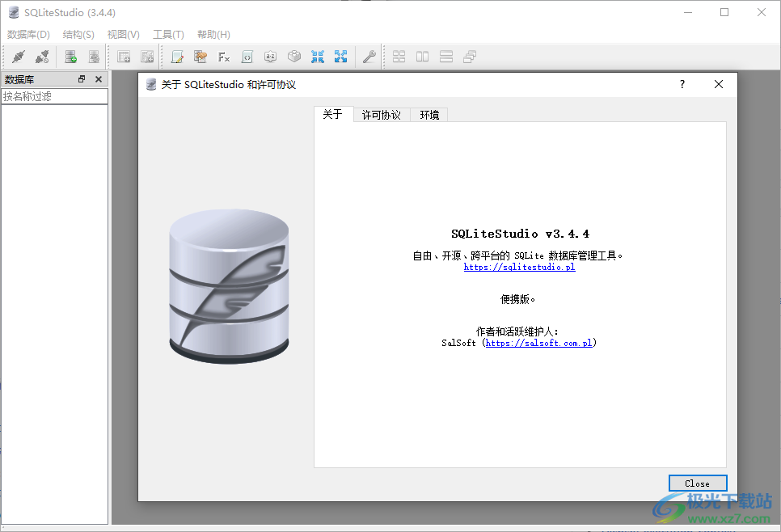Viewport: 781px width, 532px height.
Task: Click the extension manager cube icon
Action: click(294, 57)
